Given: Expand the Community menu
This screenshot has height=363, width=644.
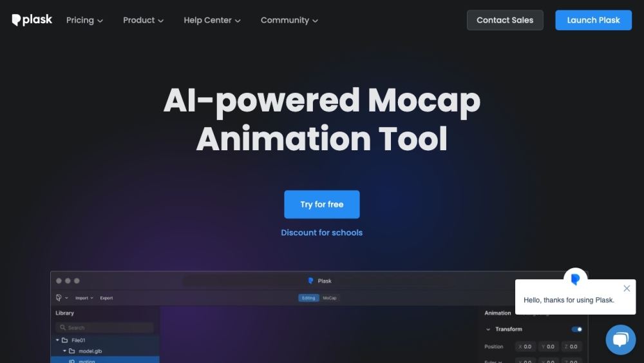Looking at the screenshot, I should (289, 20).
